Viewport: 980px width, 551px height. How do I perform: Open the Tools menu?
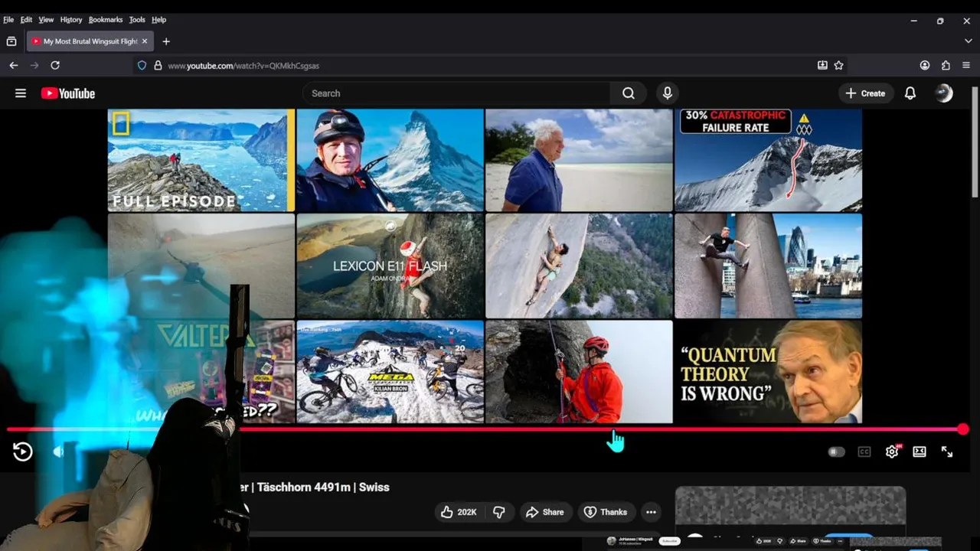pos(137,20)
